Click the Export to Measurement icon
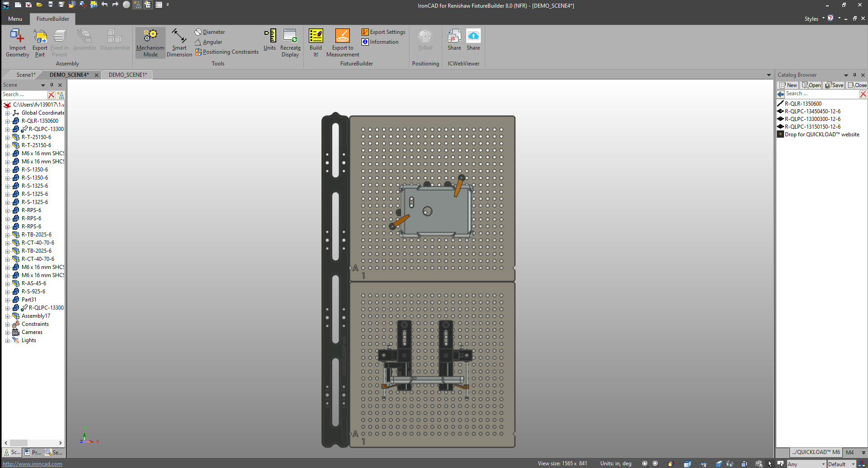 coord(342,36)
